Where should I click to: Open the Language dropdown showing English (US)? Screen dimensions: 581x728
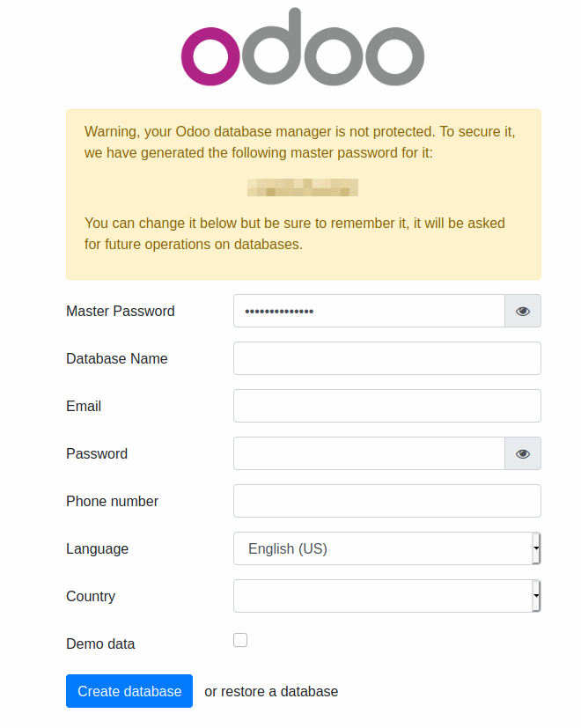tap(386, 548)
